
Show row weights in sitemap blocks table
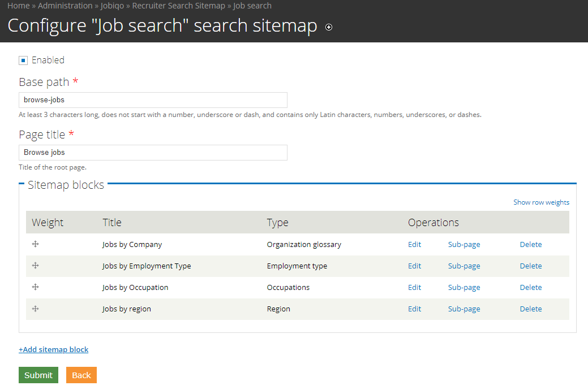coord(541,202)
